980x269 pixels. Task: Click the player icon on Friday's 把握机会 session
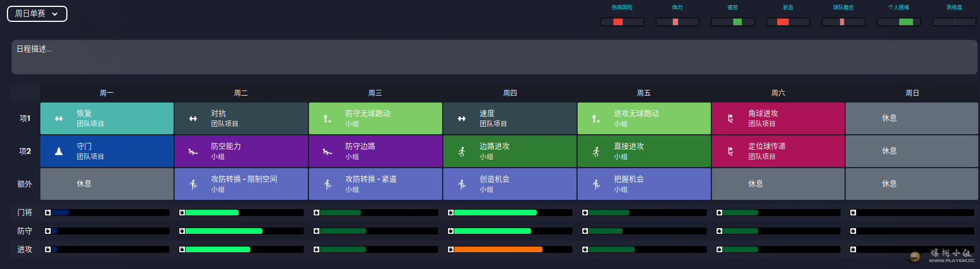click(x=596, y=184)
